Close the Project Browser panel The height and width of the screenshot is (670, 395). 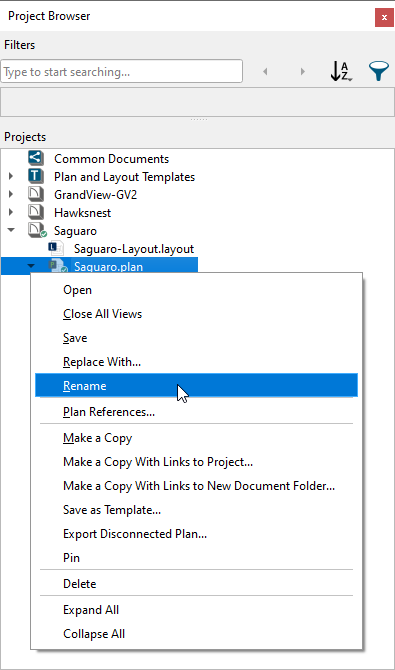383,18
